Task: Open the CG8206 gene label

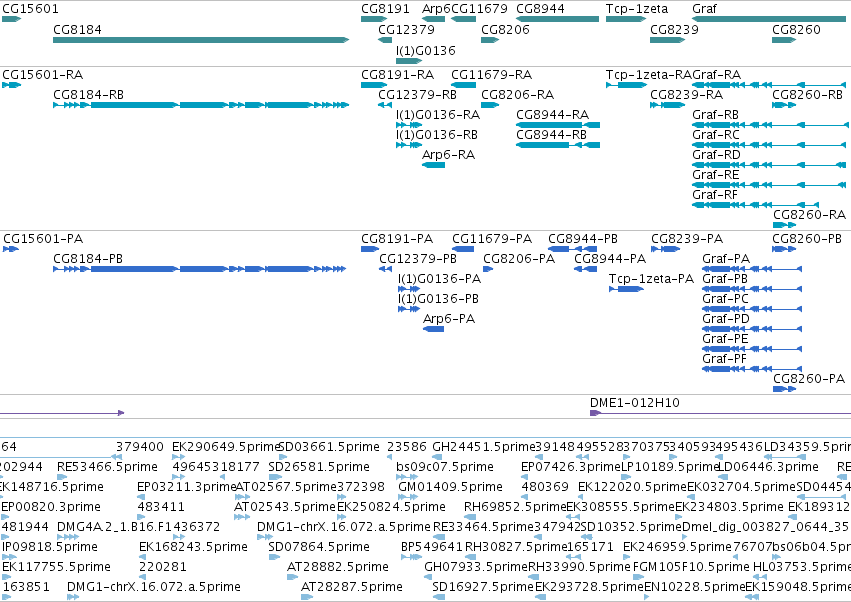Action: [x=505, y=29]
